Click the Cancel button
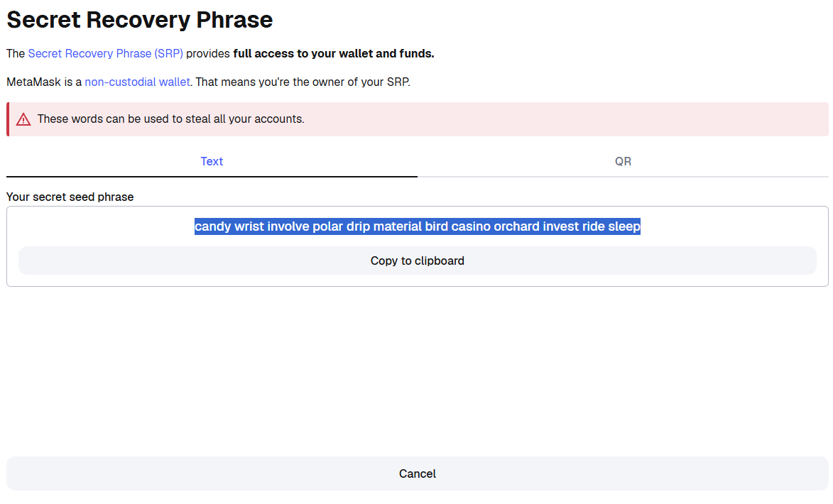 point(417,473)
